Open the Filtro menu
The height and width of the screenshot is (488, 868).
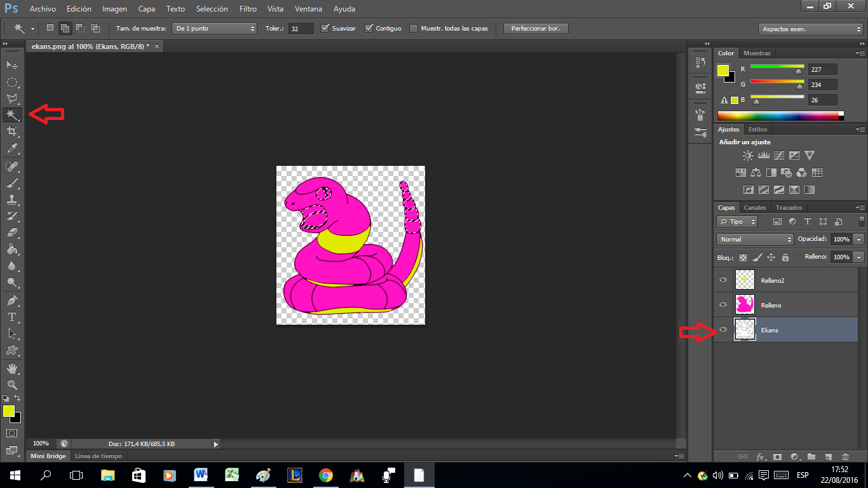tap(248, 9)
